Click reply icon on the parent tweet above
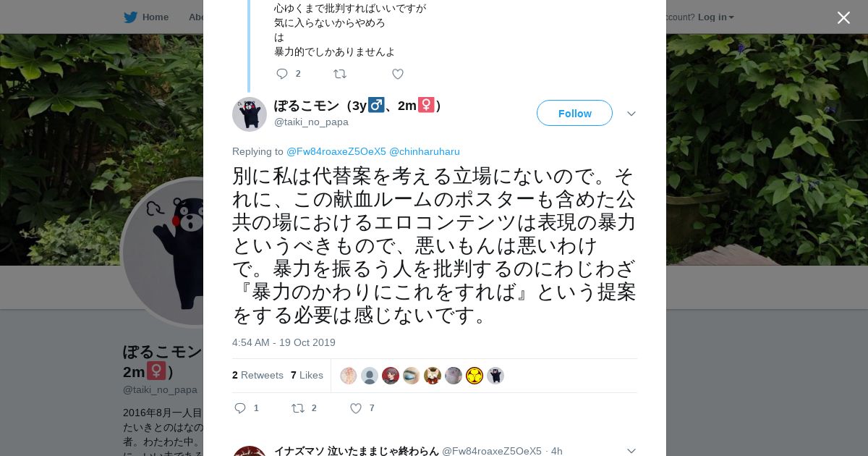The height and width of the screenshot is (456, 868). coord(282,74)
